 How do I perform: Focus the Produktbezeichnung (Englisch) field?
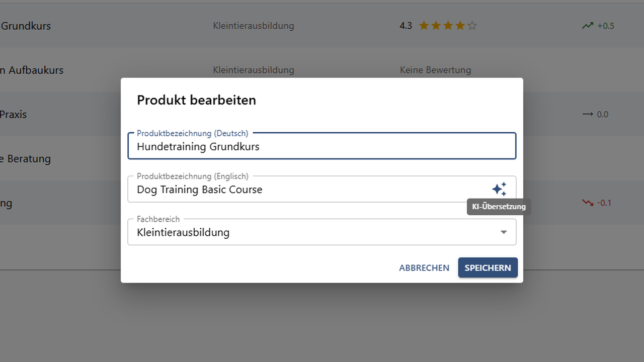[322, 189]
